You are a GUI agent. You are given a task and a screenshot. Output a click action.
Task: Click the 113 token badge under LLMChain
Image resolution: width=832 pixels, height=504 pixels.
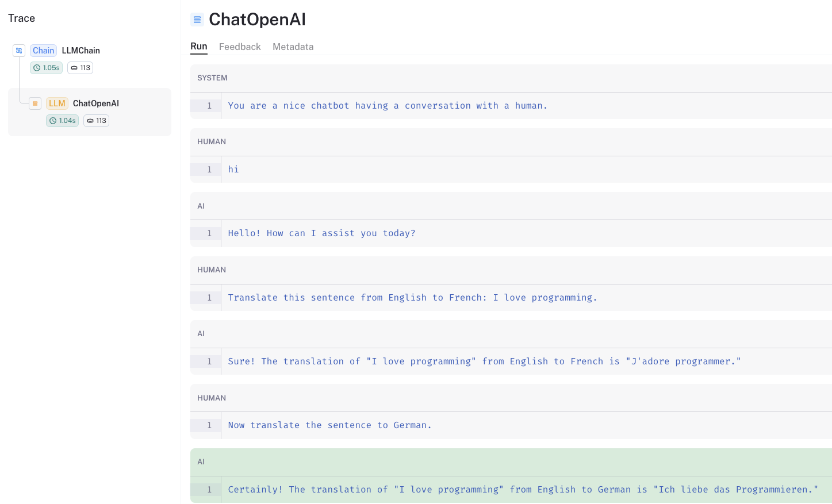coord(80,68)
